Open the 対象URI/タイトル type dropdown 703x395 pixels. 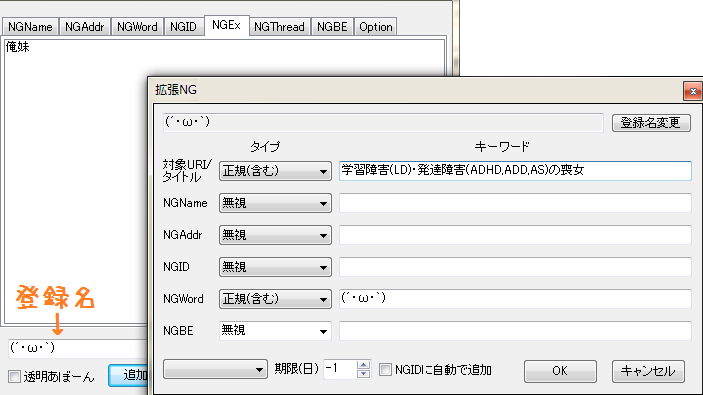[275, 171]
